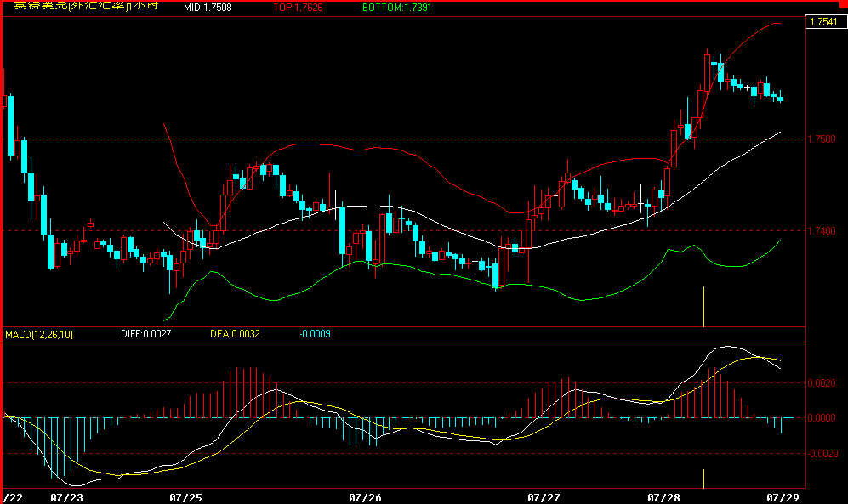The height and width of the screenshot is (504, 848).
Task: Click the 0.0020 MACD axis label
Action: coord(822,383)
